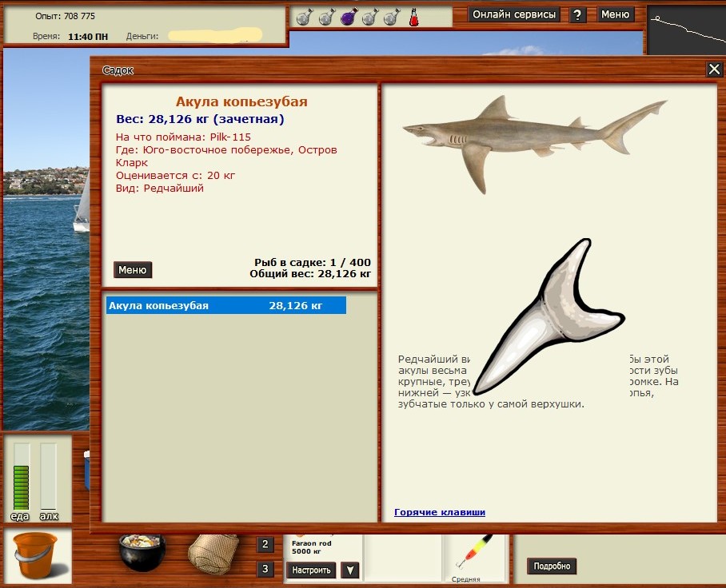Open the Онлайн сервисы menu
This screenshot has height=588, width=726.
514,15
